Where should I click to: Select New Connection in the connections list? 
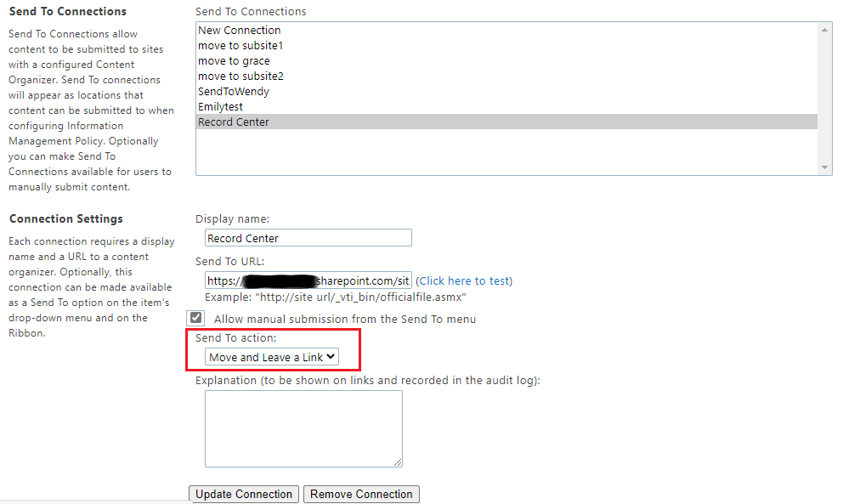(239, 30)
